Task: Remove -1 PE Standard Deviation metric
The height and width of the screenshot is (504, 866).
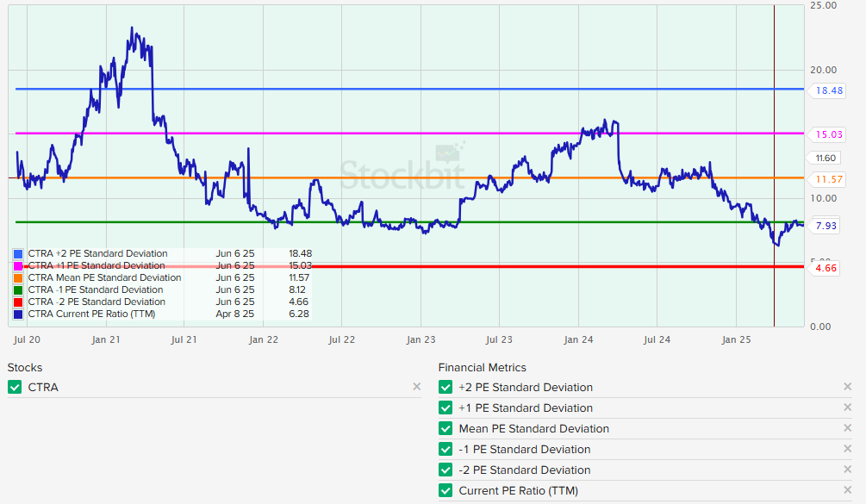Action: [847, 449]
